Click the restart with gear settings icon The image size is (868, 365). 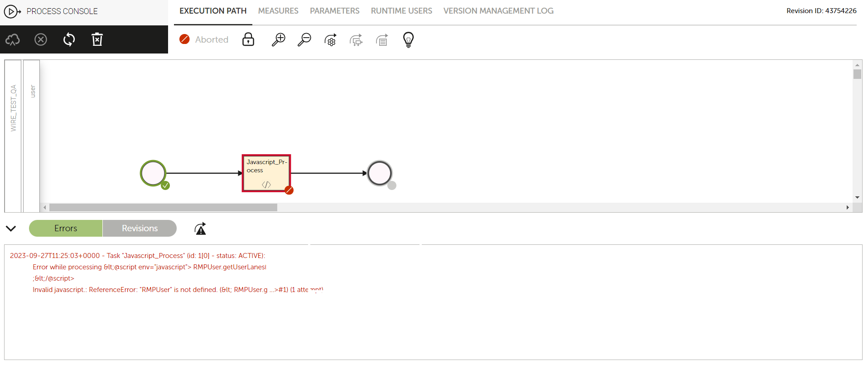pyautogui.click(x=331, y=40)
